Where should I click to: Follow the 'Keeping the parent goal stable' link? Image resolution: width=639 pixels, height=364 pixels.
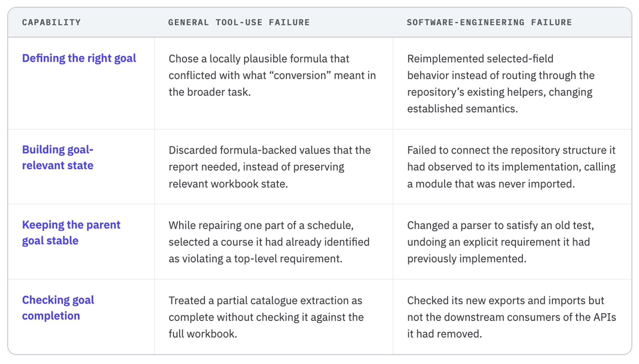71,233
